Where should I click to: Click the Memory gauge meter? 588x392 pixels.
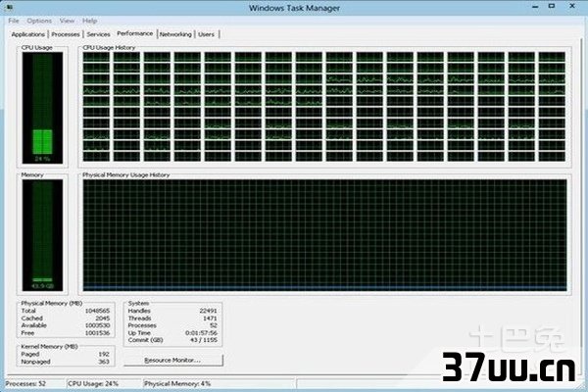42,235
